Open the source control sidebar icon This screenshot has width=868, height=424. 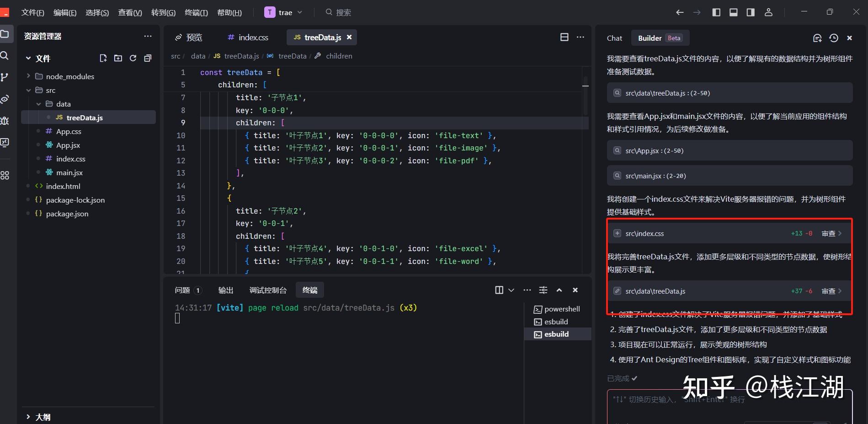pyautogui.click(x=5, y=77)
